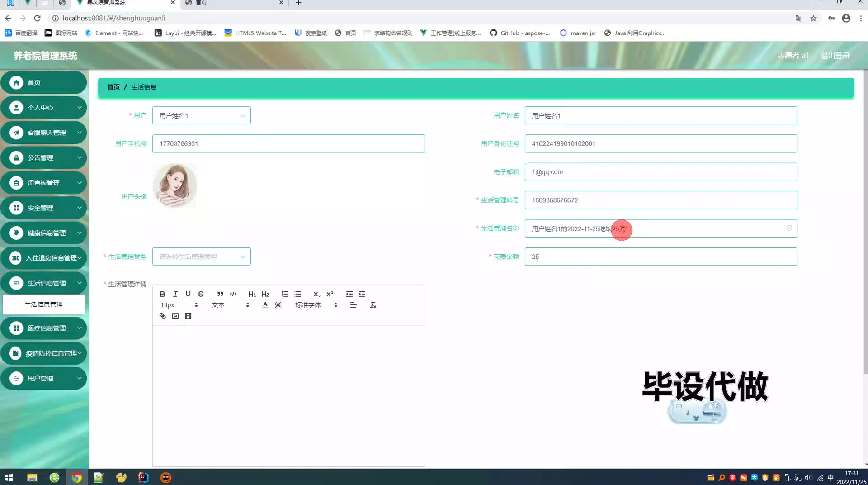Open the Windows Start menu
This screenshot has width=868, height=485.
9,477
